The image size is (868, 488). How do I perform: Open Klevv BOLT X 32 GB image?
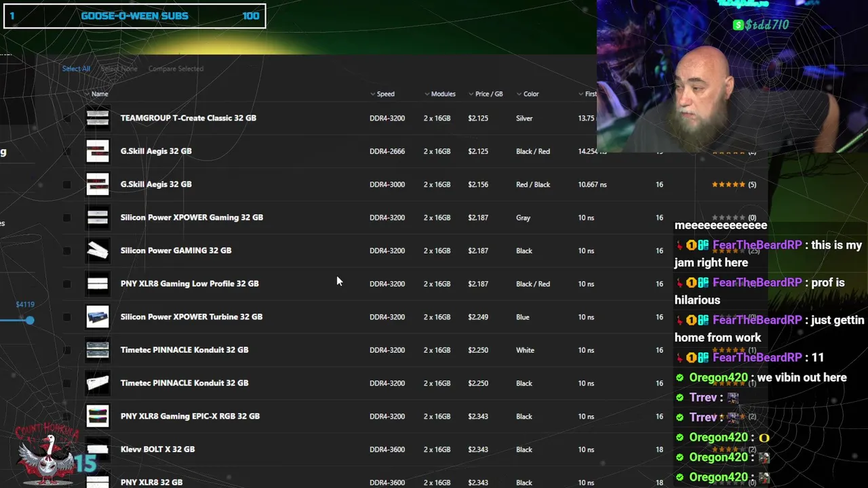point(98,449)
